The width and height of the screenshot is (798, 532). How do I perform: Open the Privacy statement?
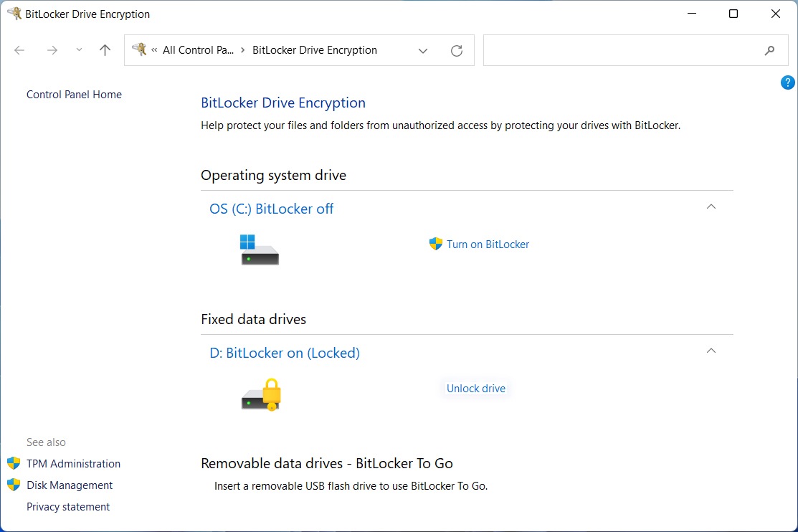[x=67, y=506]
